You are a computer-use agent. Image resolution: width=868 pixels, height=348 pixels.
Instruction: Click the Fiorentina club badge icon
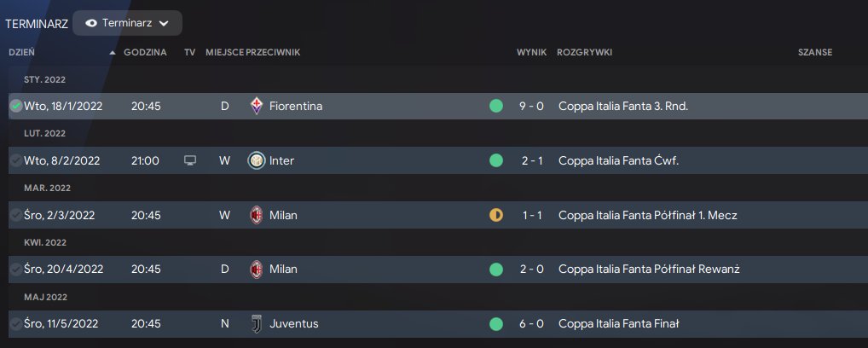tap(256, 106)
